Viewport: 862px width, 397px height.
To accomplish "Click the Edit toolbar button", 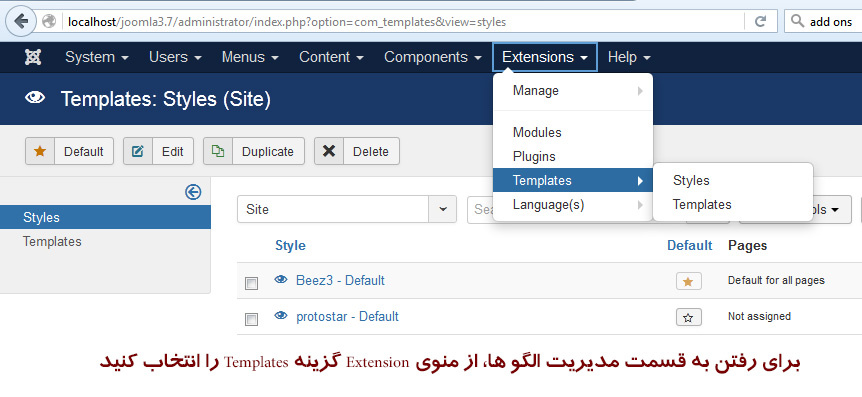I will point(158,151).
